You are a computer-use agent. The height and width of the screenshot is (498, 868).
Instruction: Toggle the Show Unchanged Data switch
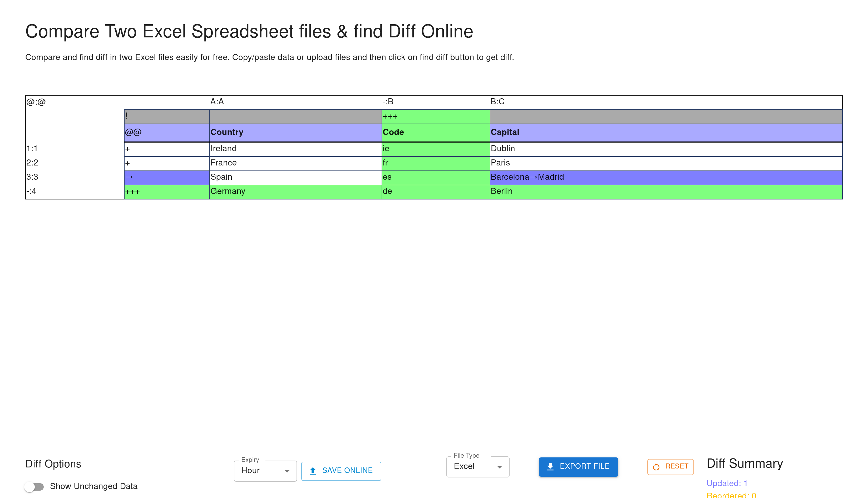coord(34,486)
